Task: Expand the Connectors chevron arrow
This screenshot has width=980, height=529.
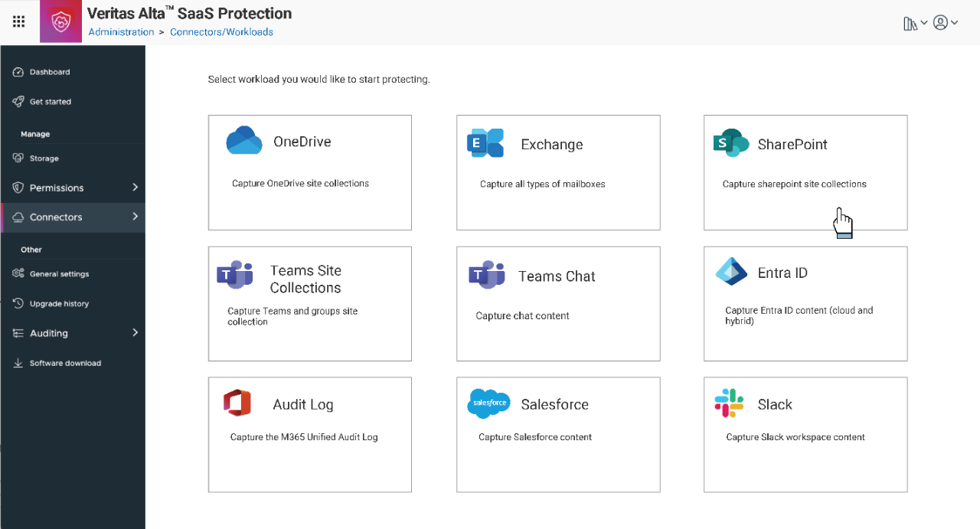Action: point(135,217)
